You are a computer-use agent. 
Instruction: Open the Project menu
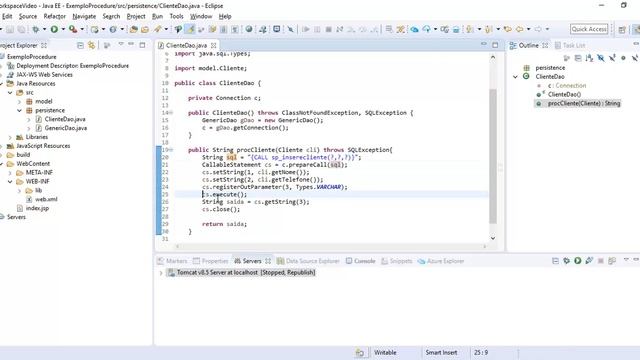[136, 16]
